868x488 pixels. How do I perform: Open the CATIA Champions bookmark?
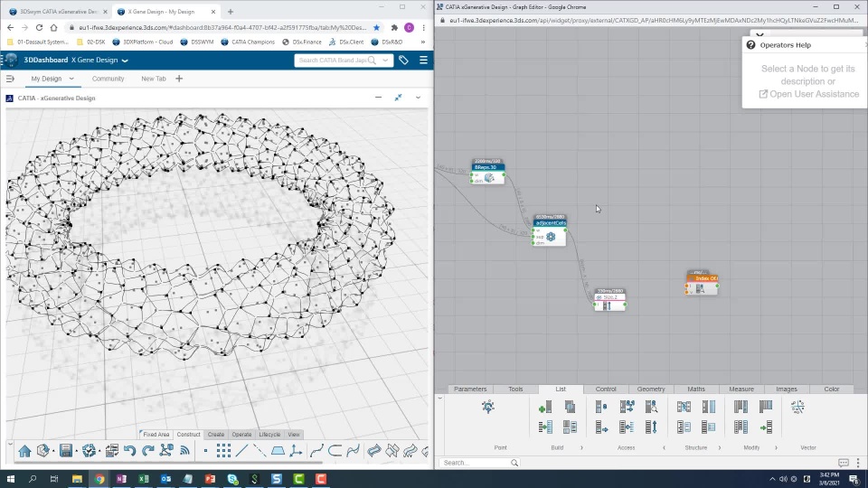coord(248,42)
